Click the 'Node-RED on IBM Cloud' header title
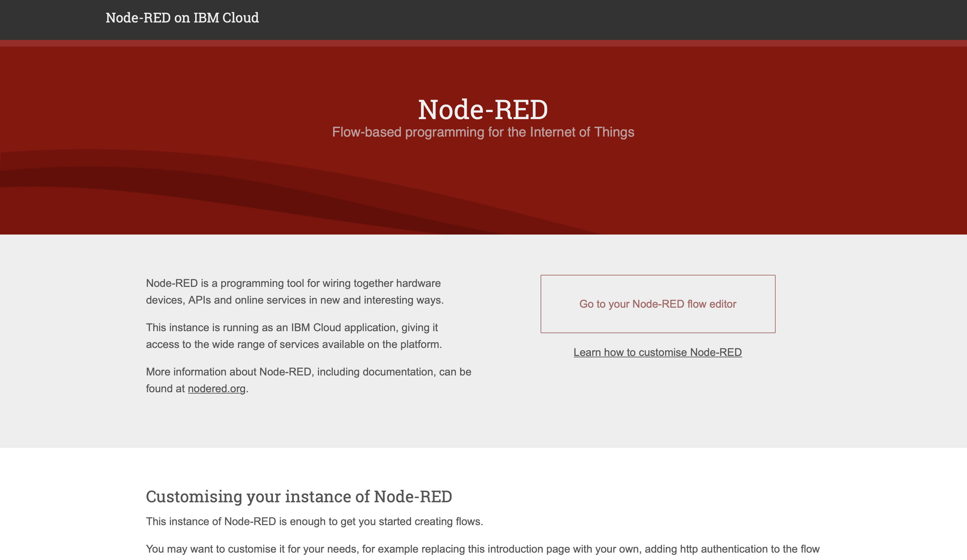The height and width of the screenshot is (560, 967). coord(182,18)
